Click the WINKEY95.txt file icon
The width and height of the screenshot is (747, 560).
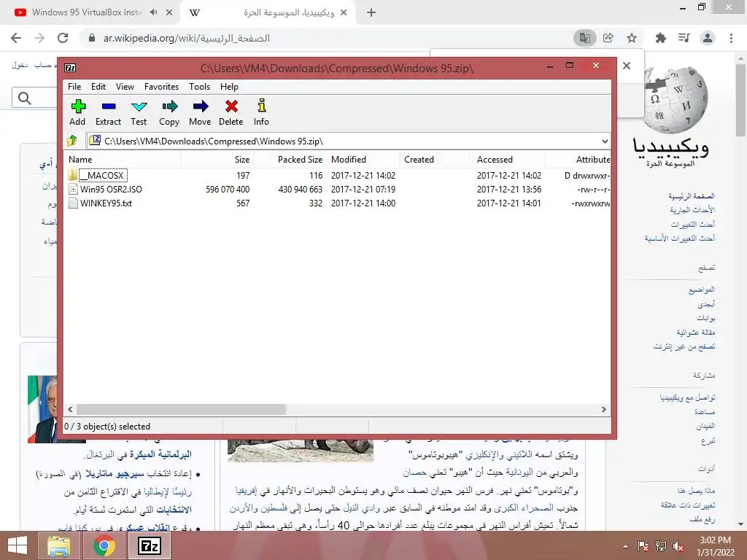(x=73, y=203)
